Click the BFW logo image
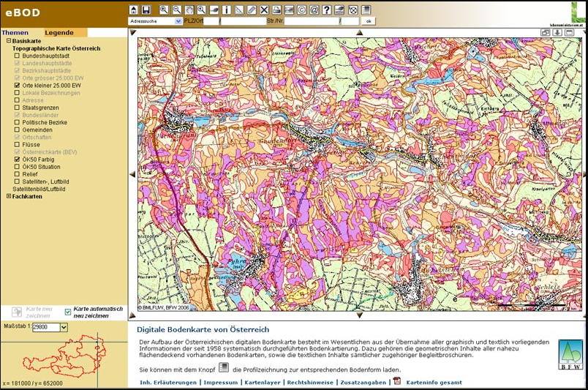 click(570, 355)
